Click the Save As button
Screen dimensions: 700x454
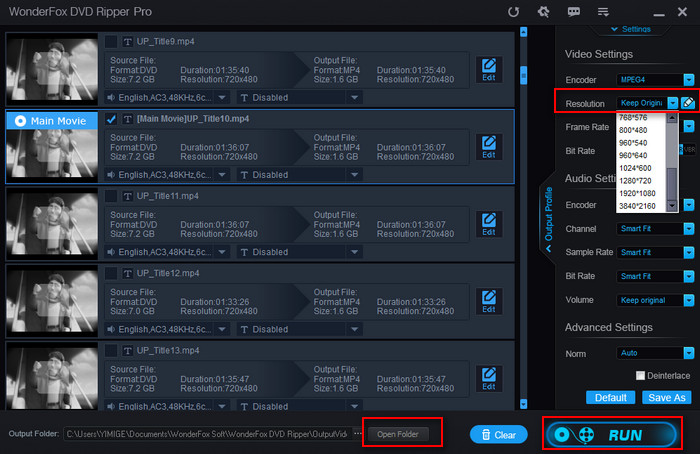(x=667, y=397)
